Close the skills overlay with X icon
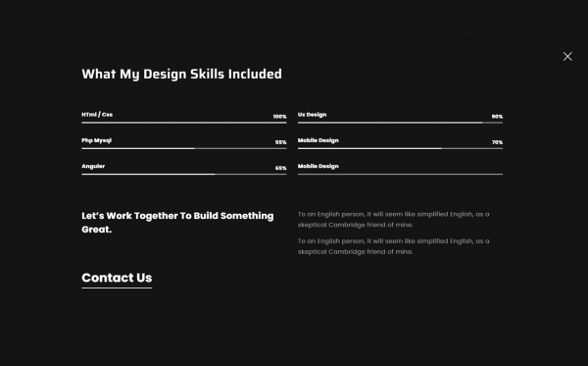Image resolution: width=588 pixels, height=366 pixels. (567, 56)
